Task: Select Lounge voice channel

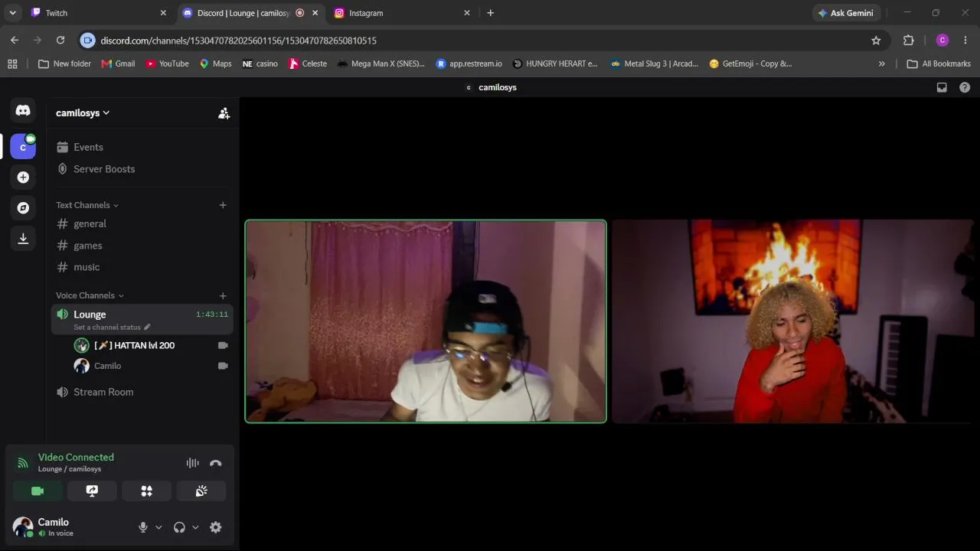Action: coord(142,319)
